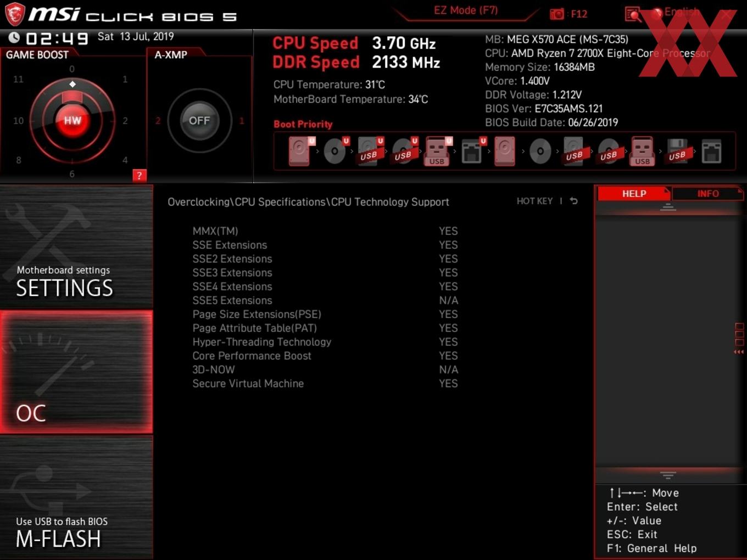Choose the legacy USB key boot icon
Viewport: 747px width, 560px height.
643,152
